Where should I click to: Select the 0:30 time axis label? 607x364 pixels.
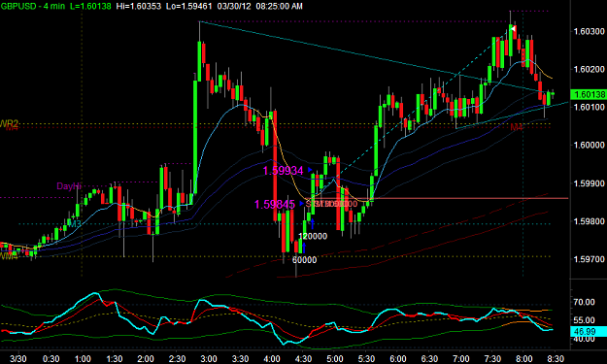(x=51, y=359)
